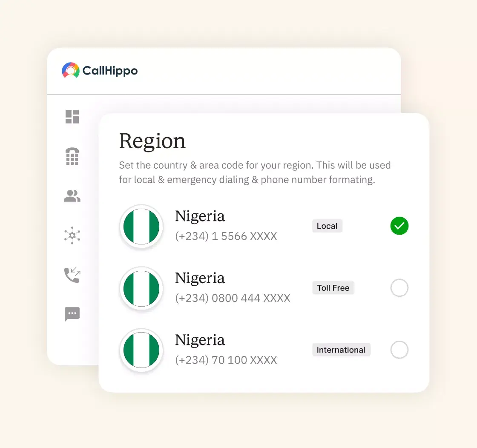477x448 pixels.
Task: Open the Users/Team section icon
Action: 72,196
